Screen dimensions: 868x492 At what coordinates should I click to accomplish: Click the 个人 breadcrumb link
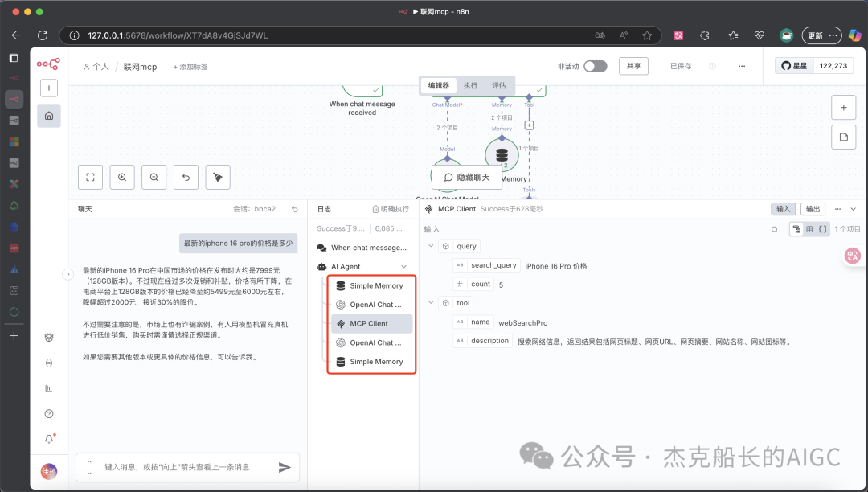pos(96,67)
